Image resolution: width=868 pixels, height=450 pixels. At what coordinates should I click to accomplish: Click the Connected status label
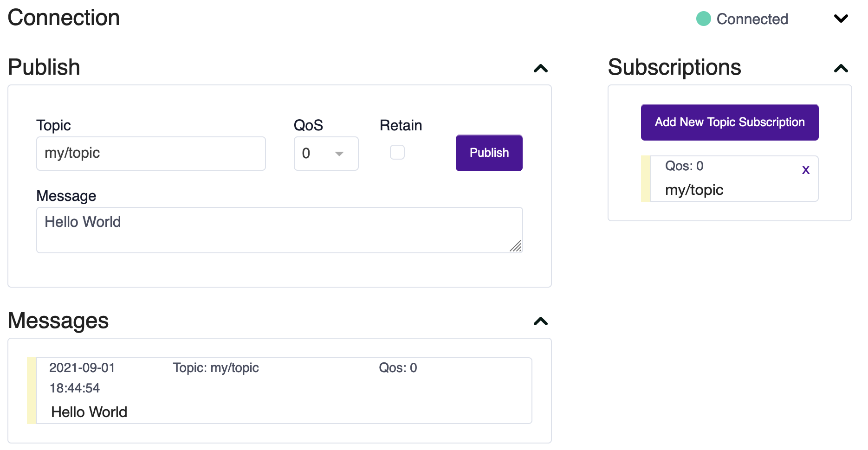point(752,19)
